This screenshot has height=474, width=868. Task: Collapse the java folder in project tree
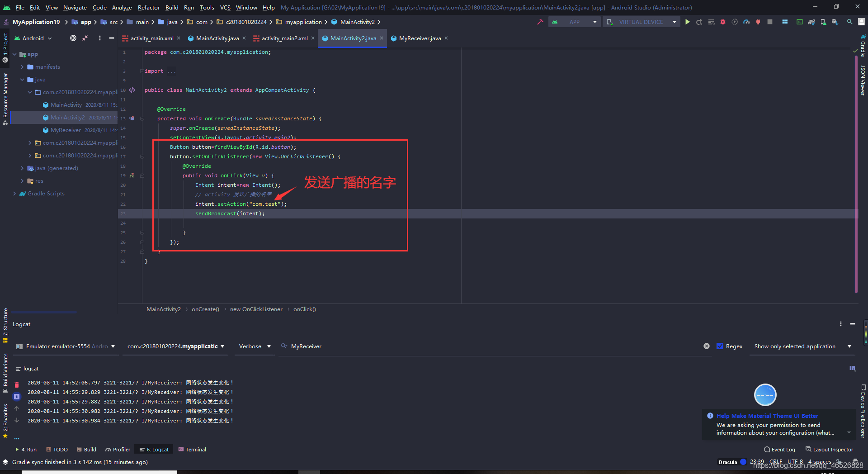tap(22, 79)
